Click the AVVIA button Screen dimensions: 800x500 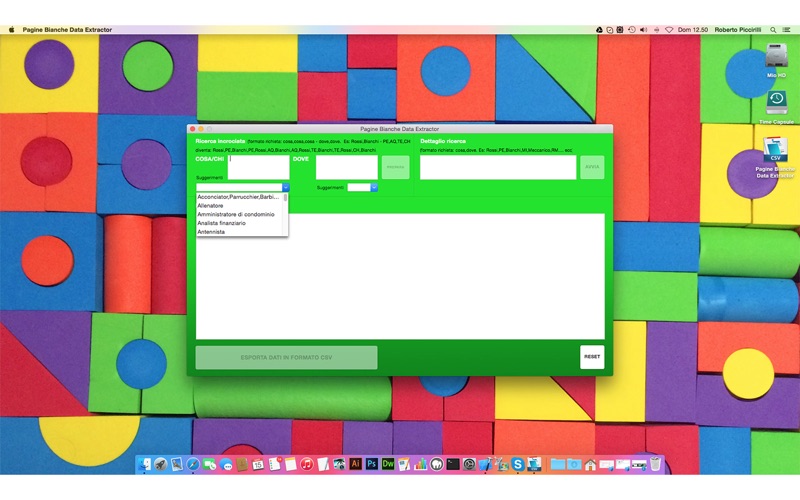coord(592,167)
